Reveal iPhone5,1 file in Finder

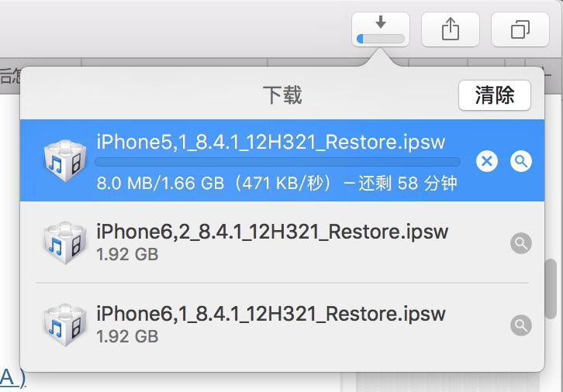[x=521, y=161]
